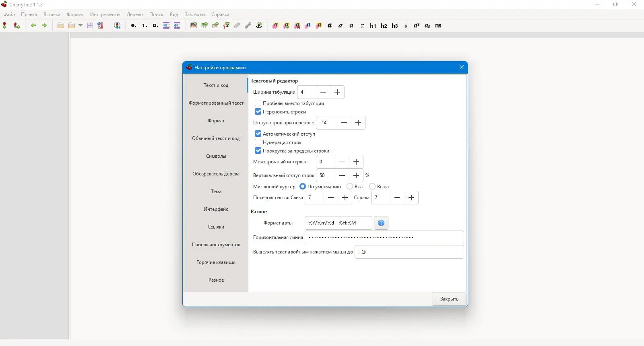
Task: Apply monospace formatting
Action: click(x=438, y=26)
